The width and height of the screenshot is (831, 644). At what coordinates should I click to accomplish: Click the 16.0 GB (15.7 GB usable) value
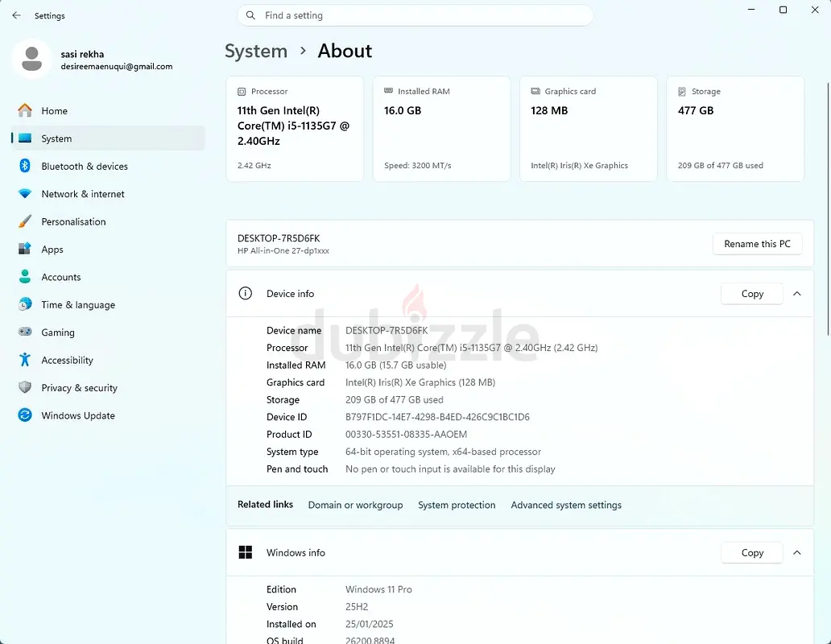point(395,365)
